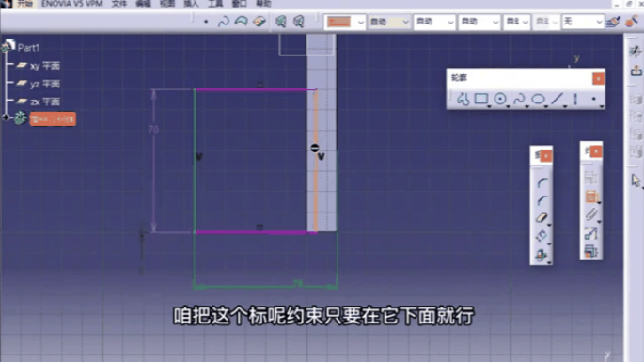Select the vertical 70 dimension
This screenshot has width=644, height=362.
point(153,130)
